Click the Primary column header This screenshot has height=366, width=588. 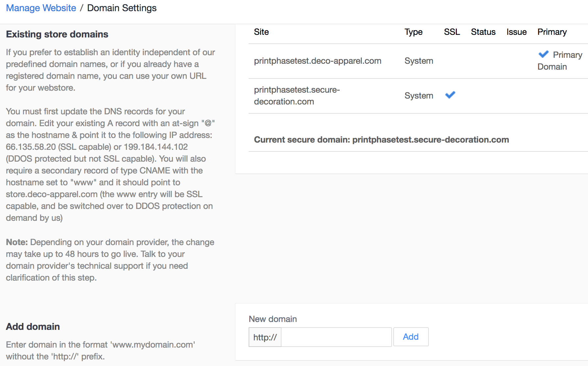point(552,32)
